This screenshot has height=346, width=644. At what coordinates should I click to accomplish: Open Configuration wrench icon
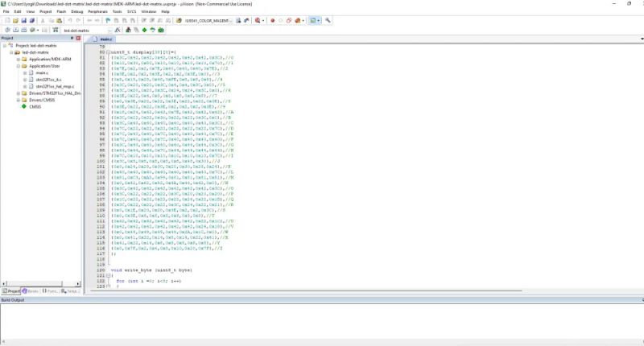[328, 21]
